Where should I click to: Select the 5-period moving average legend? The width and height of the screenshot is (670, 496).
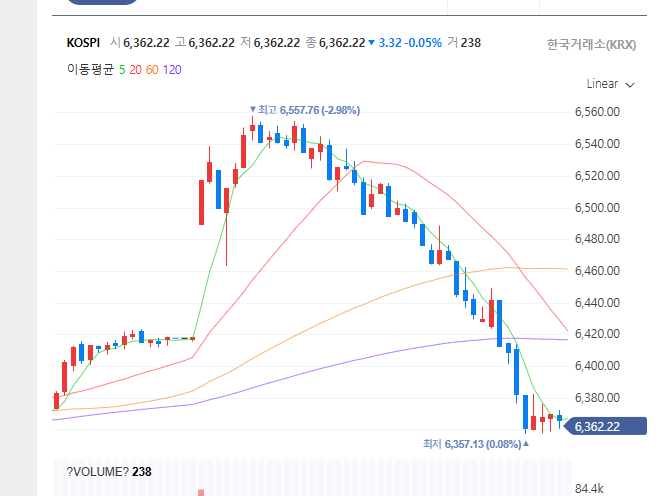click(x=122, y=69)
